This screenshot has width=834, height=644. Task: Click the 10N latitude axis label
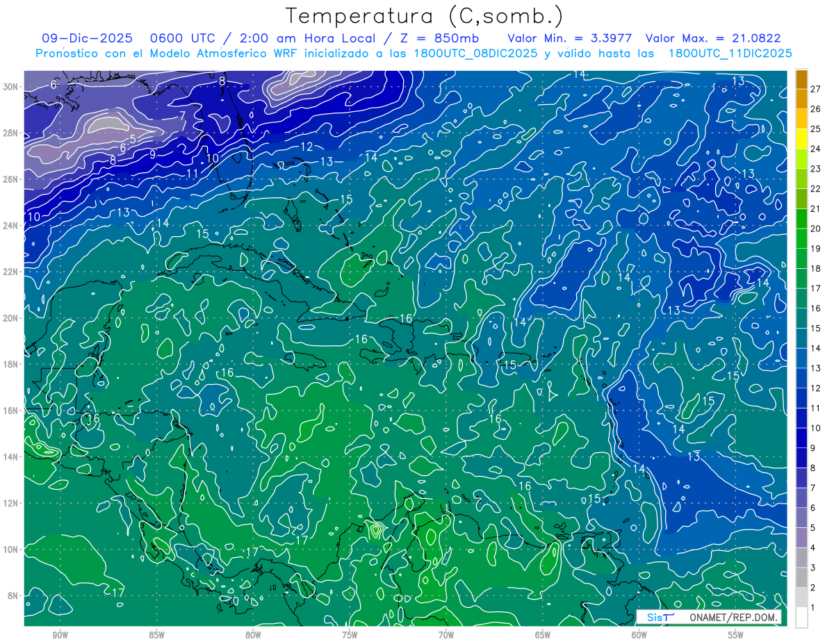point(11,550)
